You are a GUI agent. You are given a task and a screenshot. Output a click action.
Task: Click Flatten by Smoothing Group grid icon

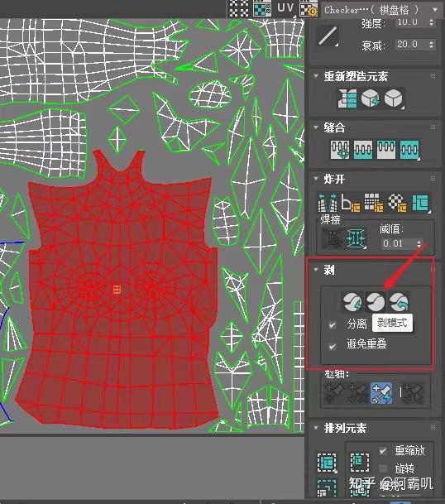coord(373,203)
